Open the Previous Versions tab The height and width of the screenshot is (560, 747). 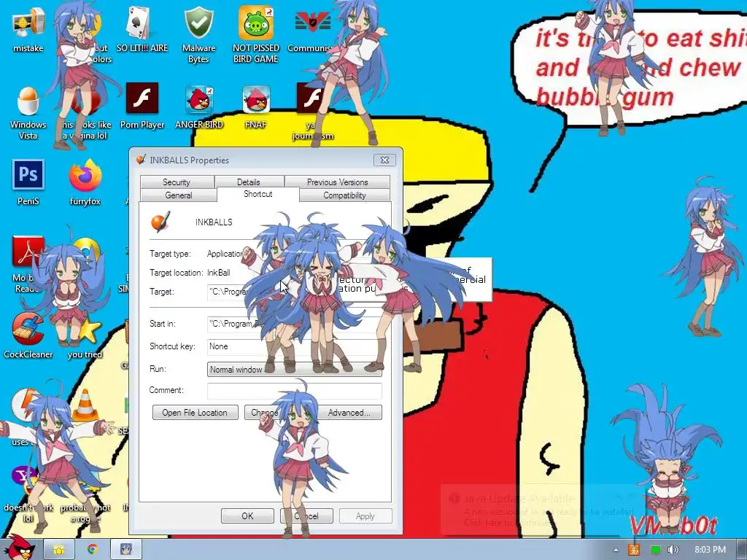coord(337,182)
